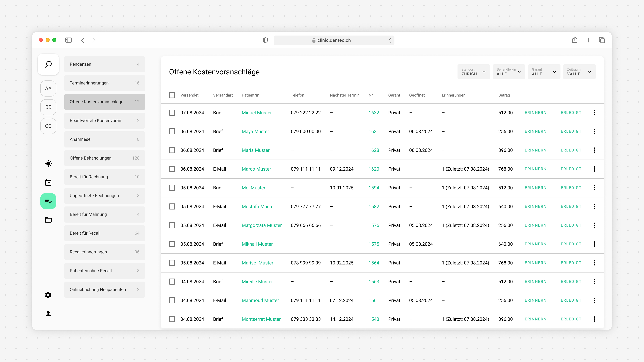This screenshot has width=644, height=362.
Task: Click the sun dashboard icon in sidebar
Action: (x=48, y=164)
